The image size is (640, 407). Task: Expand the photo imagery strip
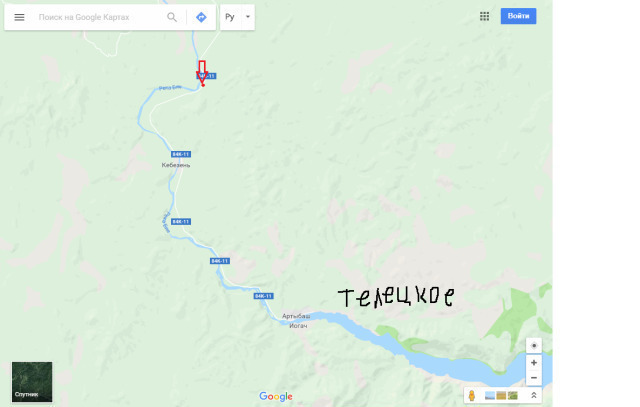533,395
